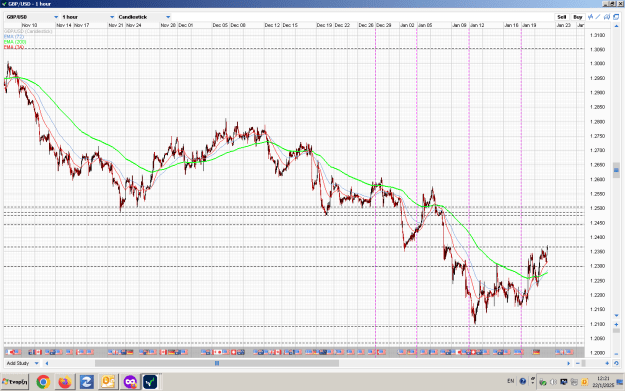Open the purple mask app in taskbar
This screenshot has height=391, width=625.
coord(130,382)
